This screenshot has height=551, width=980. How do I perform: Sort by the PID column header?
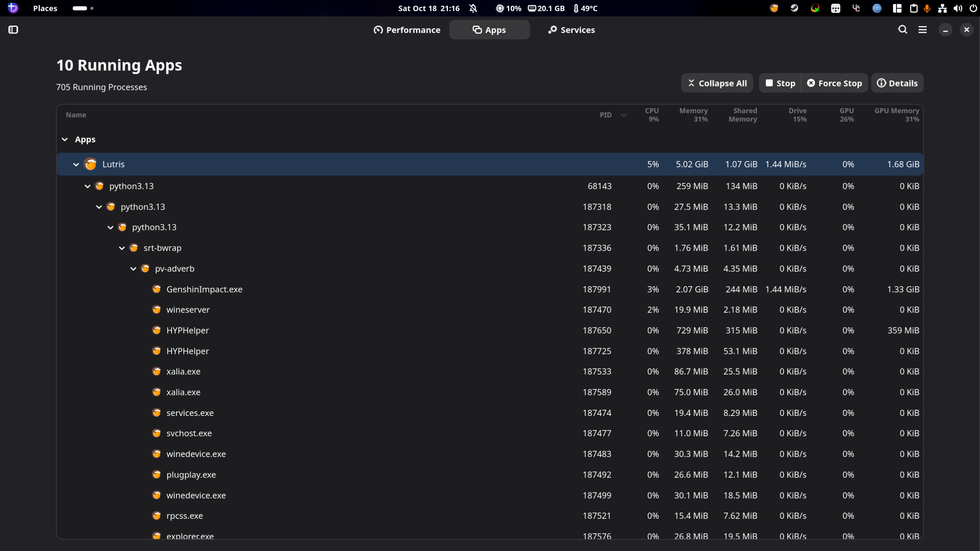[x=606, y=115]
